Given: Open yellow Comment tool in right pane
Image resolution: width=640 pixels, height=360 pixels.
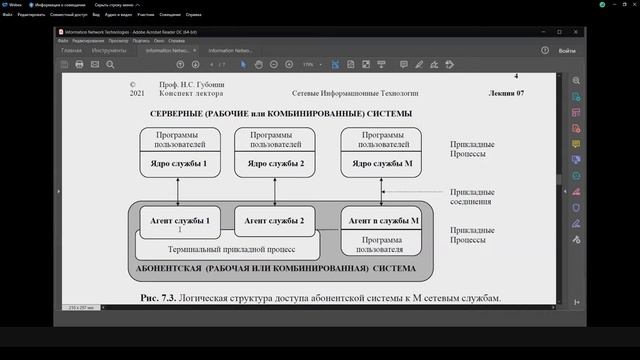Looking at the screenshot, I should tap(576, 144).
